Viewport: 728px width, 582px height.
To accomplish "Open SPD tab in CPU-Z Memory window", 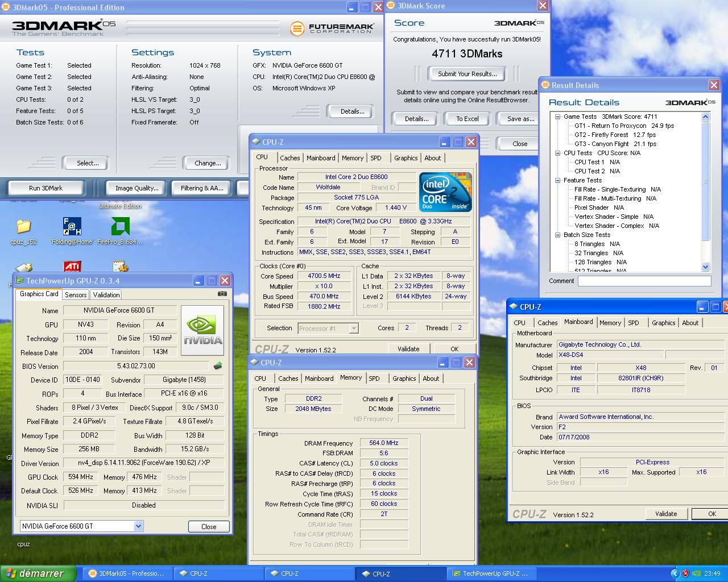I will click(x=374, y=379).
